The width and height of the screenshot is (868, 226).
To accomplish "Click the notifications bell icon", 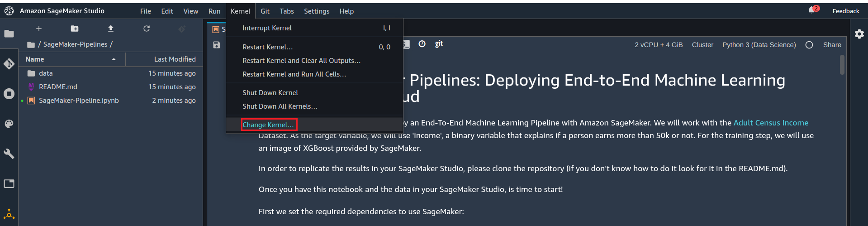I will [812, 10].
